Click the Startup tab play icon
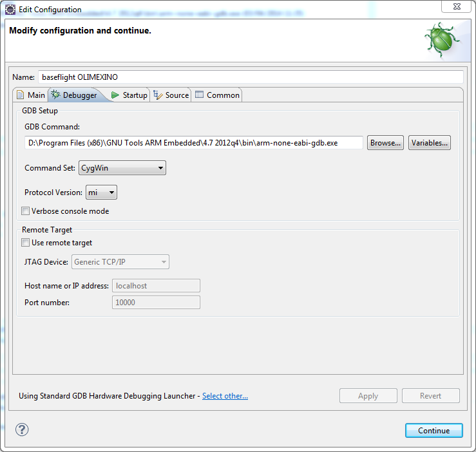Viewport: 476px width, 452px height. coord(115,95)
